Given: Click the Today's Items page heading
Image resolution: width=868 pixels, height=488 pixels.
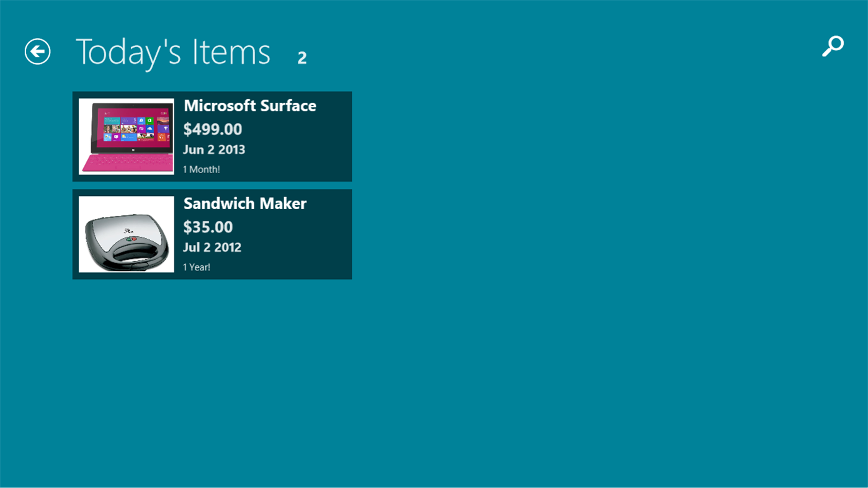Looking at the screenshot, I should point(172,52).
